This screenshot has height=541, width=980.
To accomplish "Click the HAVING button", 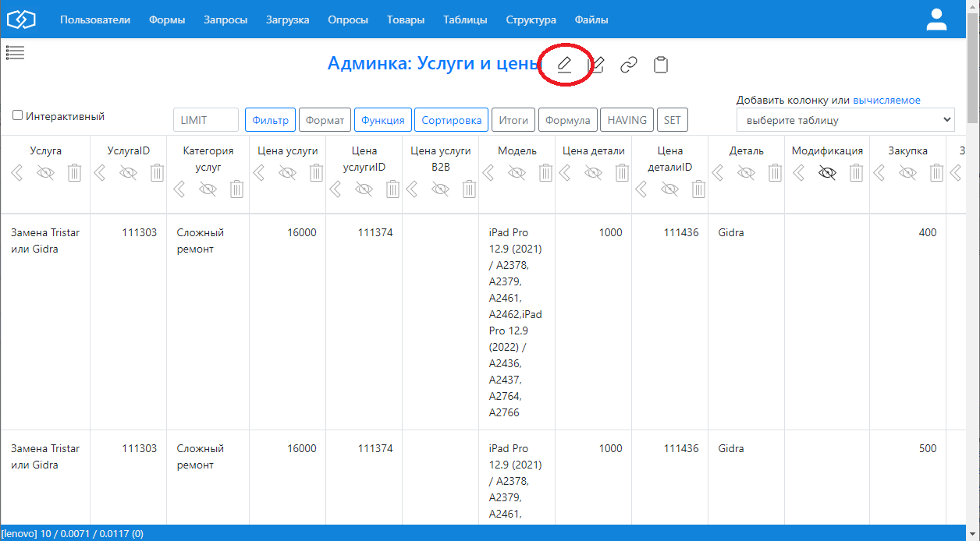I will coord(627,120).
